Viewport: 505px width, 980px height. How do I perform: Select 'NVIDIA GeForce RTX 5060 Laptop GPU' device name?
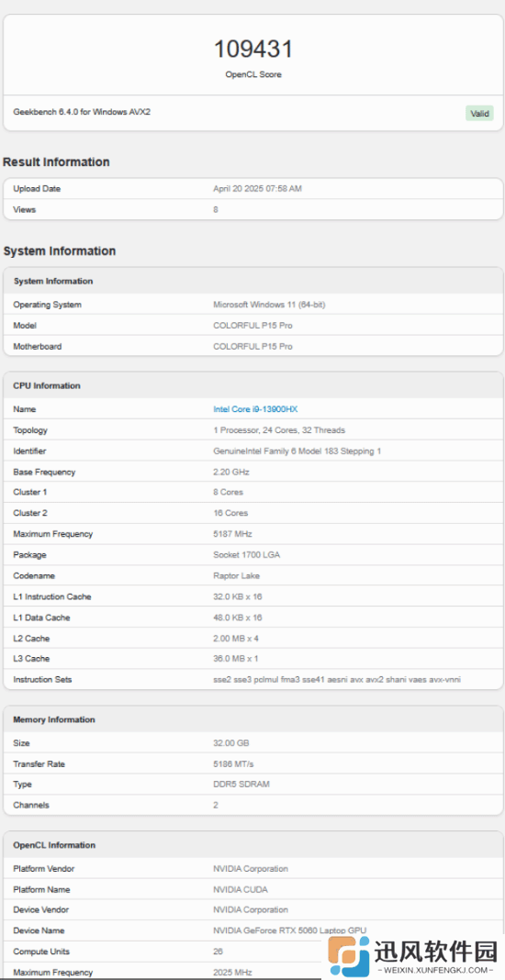(290, 930)
